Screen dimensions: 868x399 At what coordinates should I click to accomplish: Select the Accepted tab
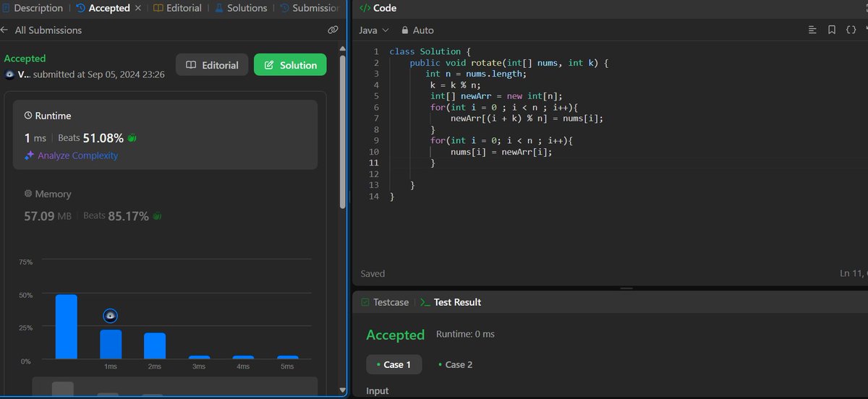coord(103,8)
